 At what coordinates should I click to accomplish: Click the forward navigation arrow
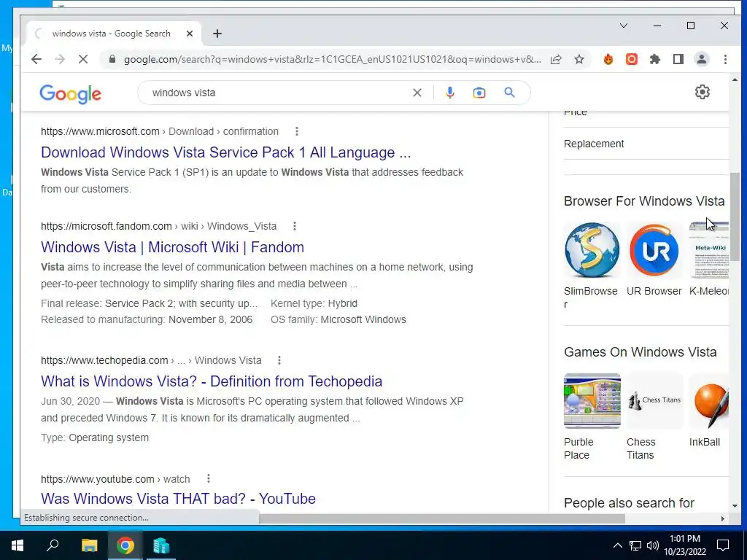pos(60,59)
